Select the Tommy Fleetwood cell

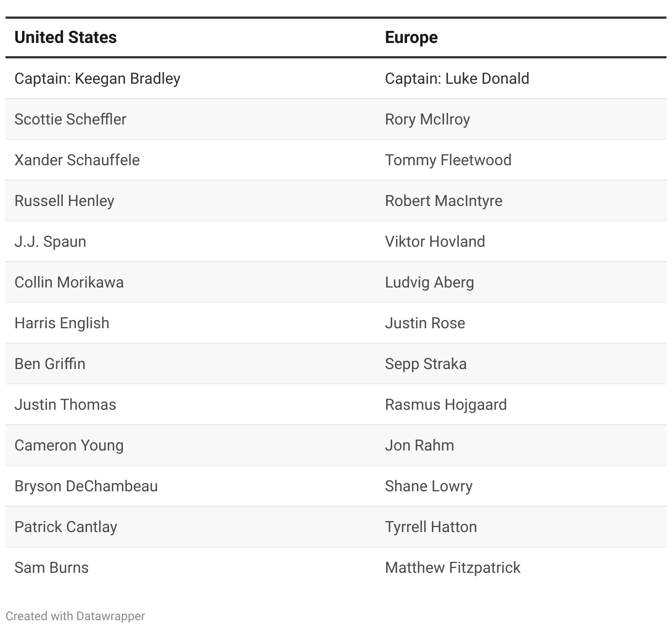[x=448, y=160]
